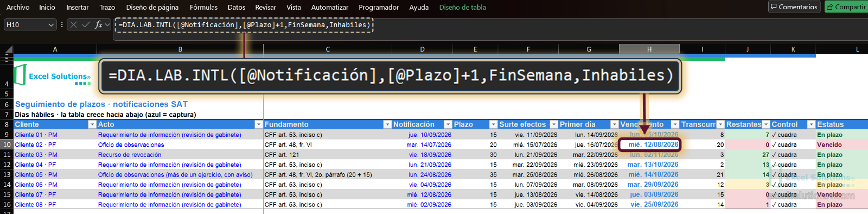Select Transcurridos value 21
The width and height of the screenshot is (868, 214).
[702, 174]
